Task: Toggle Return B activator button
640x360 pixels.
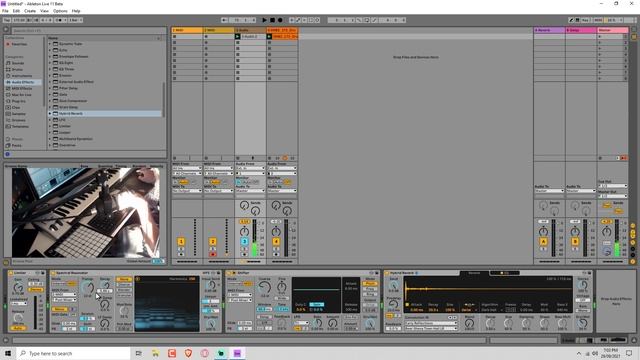Action: [575, 242]
